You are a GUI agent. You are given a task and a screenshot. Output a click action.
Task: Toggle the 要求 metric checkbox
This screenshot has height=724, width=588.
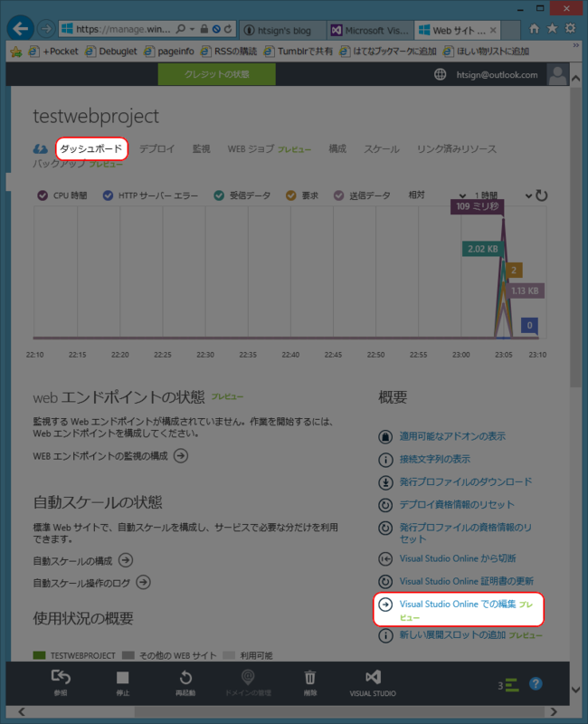click(x=290, y=195)
